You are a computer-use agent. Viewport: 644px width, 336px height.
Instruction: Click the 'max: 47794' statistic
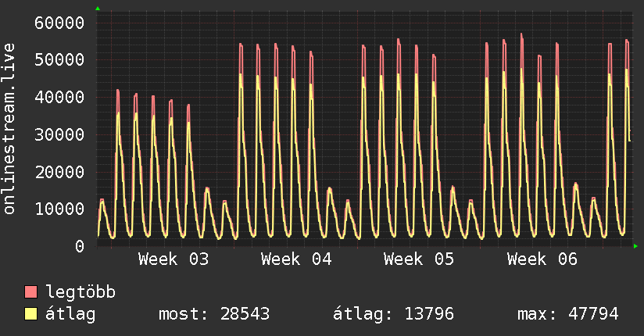click(x=567, y=314)
